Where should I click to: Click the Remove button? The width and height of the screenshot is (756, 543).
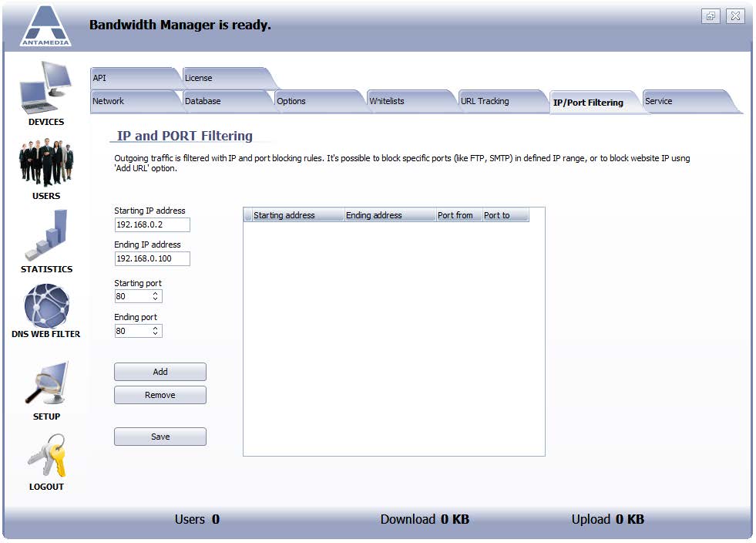click(160, 395)
